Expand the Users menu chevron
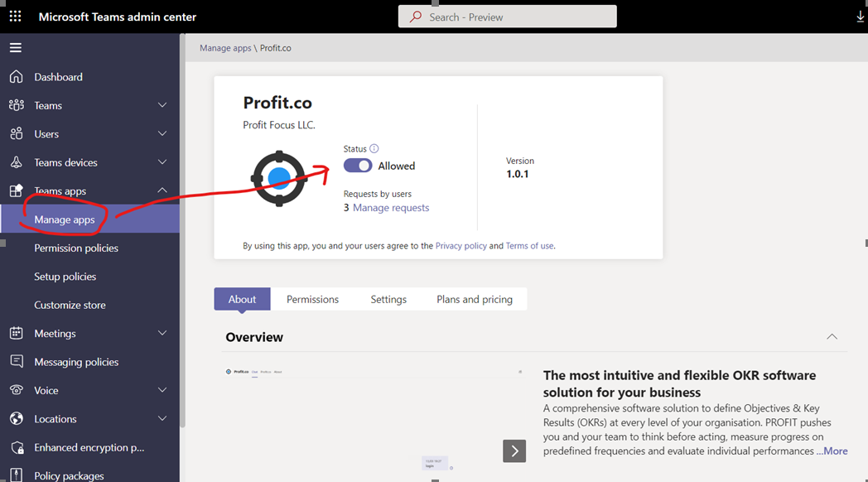Image resolution: width=868 pixels, height=482 pixels. [162, 133]
